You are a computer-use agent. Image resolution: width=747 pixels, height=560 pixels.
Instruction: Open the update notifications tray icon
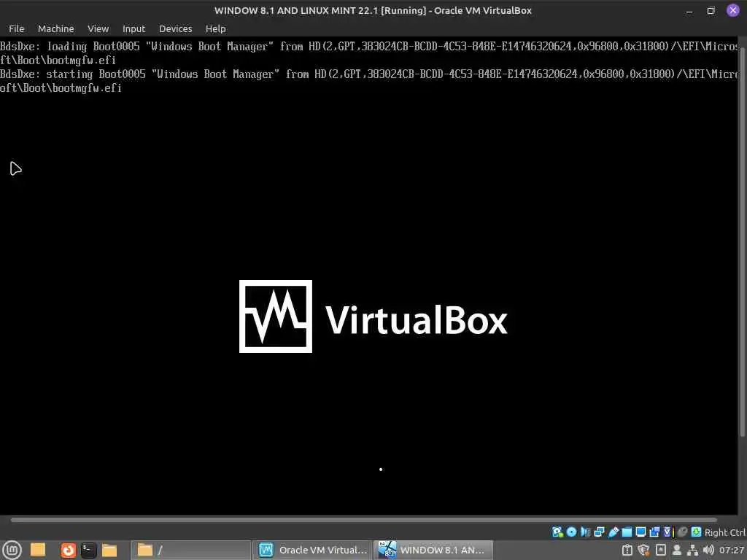[627, 550]
